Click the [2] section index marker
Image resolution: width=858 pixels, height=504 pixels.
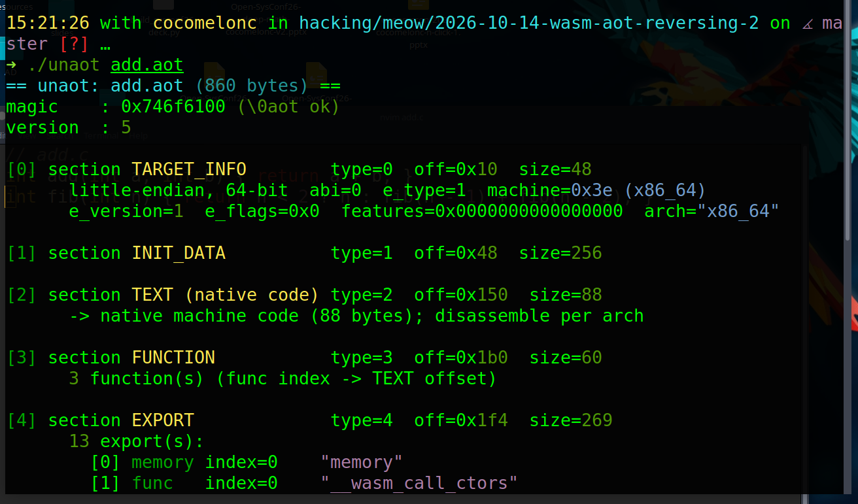pyautogui.click(x=22, y=295)
